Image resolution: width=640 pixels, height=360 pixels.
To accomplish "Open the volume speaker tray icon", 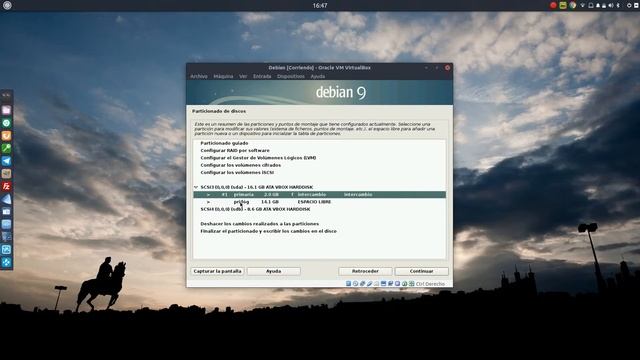I will 611,5.
